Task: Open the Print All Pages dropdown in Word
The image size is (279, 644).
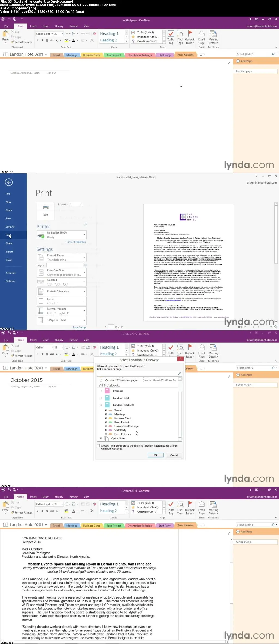Action: (62, 257)
